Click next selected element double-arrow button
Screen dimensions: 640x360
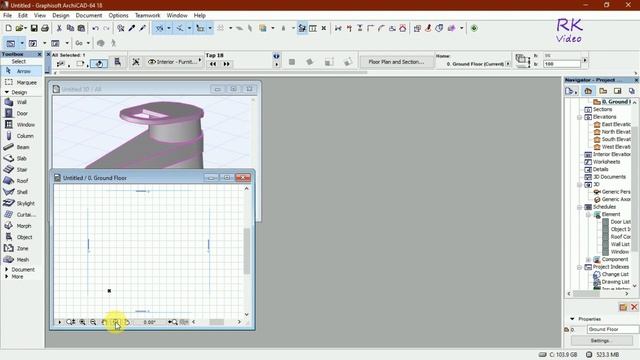(227, 64)
